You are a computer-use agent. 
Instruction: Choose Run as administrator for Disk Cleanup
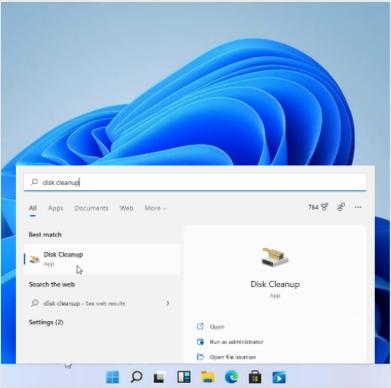click(236, 342)
